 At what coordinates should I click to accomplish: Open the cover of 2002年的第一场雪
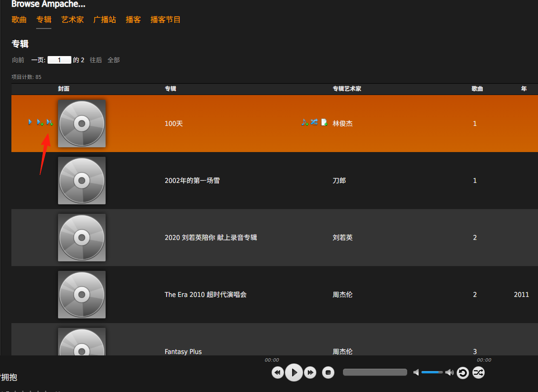pos(82,181)
